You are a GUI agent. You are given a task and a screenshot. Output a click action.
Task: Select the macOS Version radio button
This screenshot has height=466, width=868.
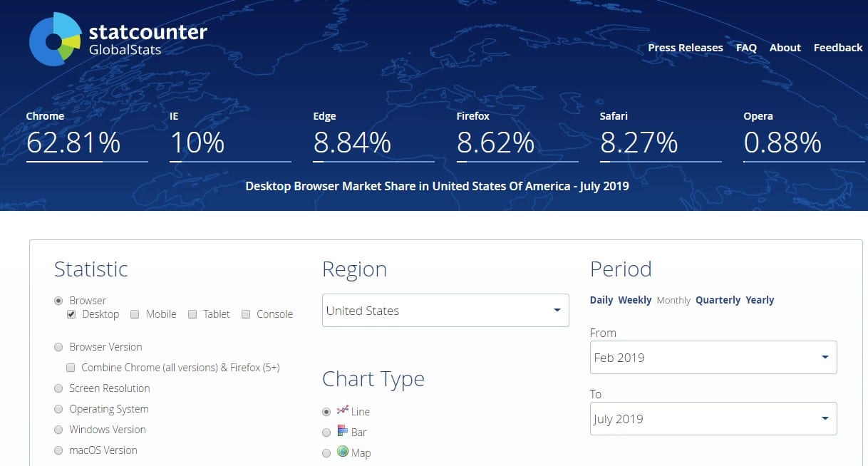tap(58, 450)
